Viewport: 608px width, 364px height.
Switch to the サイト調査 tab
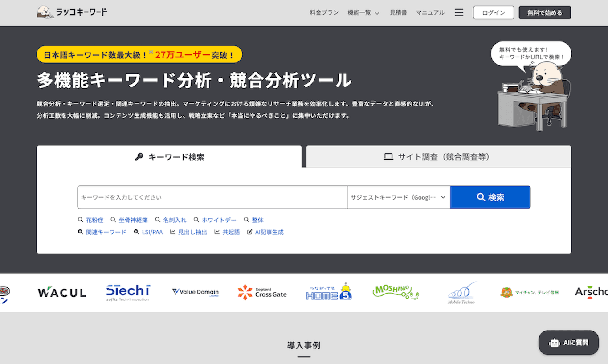tap(438, 156)
